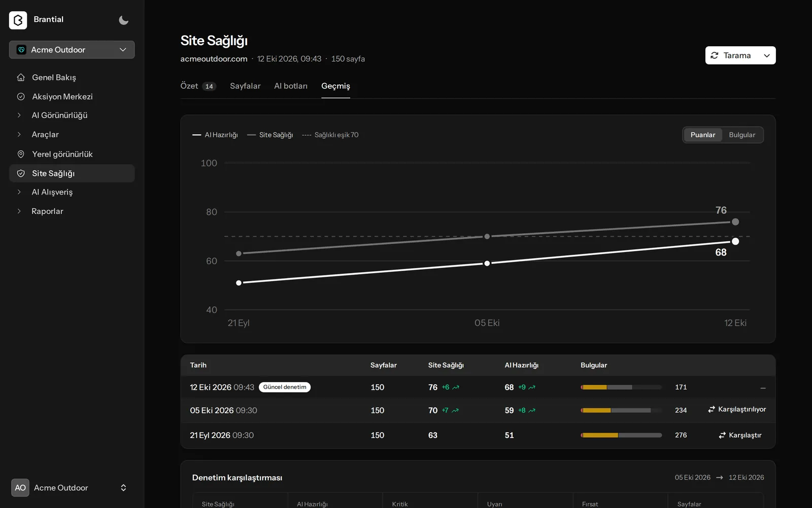
Task: Click trend arrow next to +7
Action: (455, 410)
